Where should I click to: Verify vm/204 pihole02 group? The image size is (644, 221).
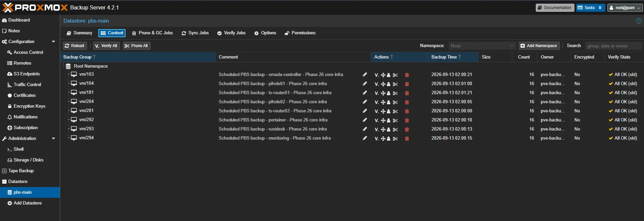(x=376, y=102)
